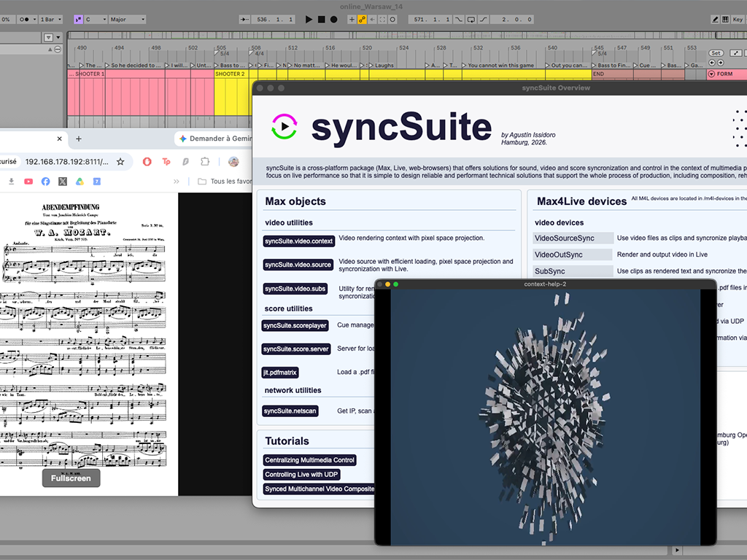747x560 pixels.
Task: Start playback with Live's Play button
Action: coord(309,20)
